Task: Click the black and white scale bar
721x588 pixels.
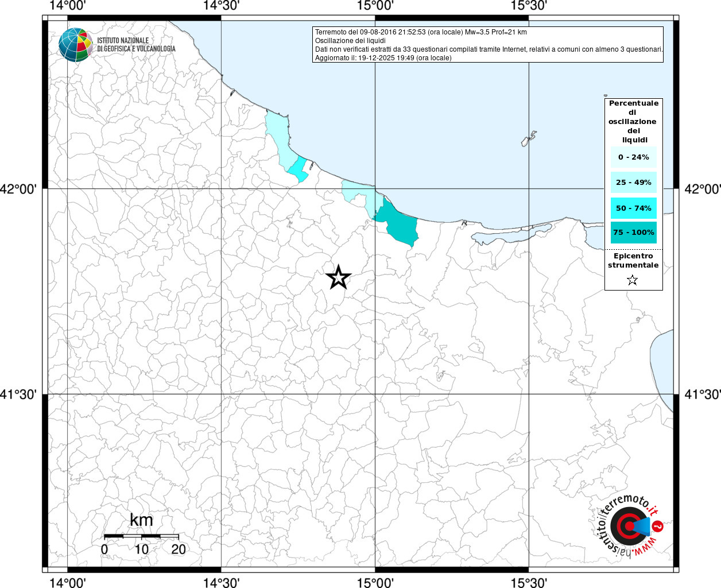Action: (x=141, y=536)
